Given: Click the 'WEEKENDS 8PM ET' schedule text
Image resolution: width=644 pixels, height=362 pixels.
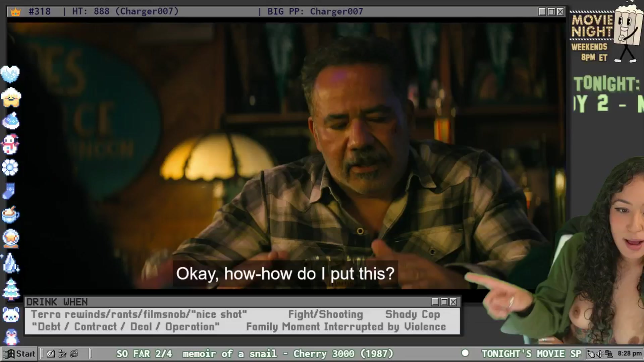Looking at the screenshot, I should pos(590,52).
